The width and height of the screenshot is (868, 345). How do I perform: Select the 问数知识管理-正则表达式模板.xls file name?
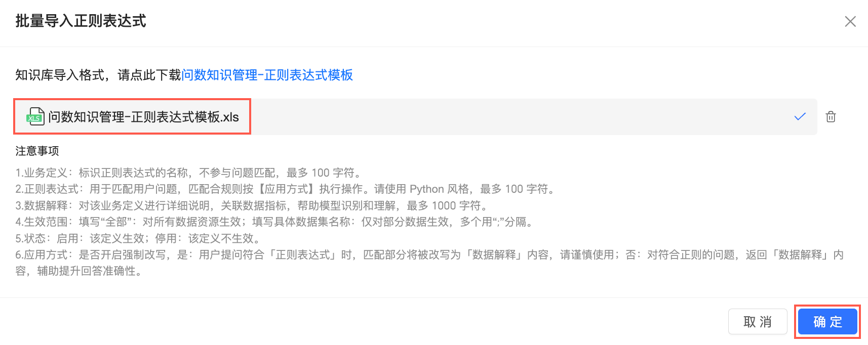click(143, 117)
